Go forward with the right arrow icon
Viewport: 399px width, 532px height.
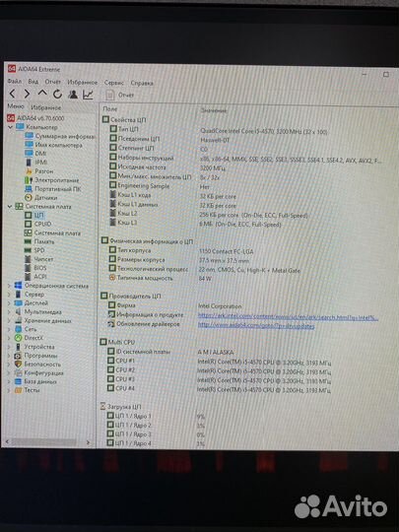pos(27,94)
